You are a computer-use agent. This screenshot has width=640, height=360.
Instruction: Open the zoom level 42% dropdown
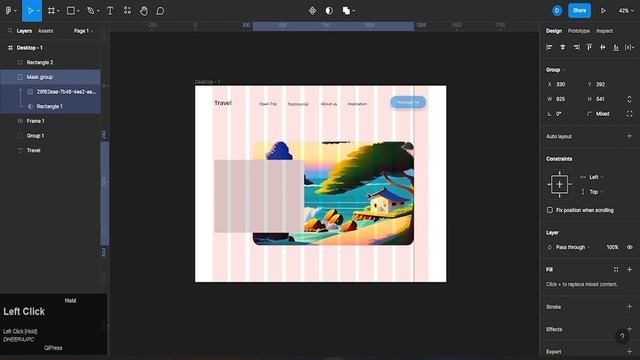tap(626, 11)
